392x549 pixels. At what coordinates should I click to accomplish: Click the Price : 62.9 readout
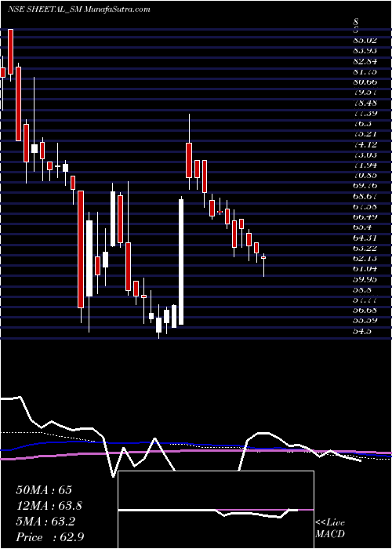(49, 537)
